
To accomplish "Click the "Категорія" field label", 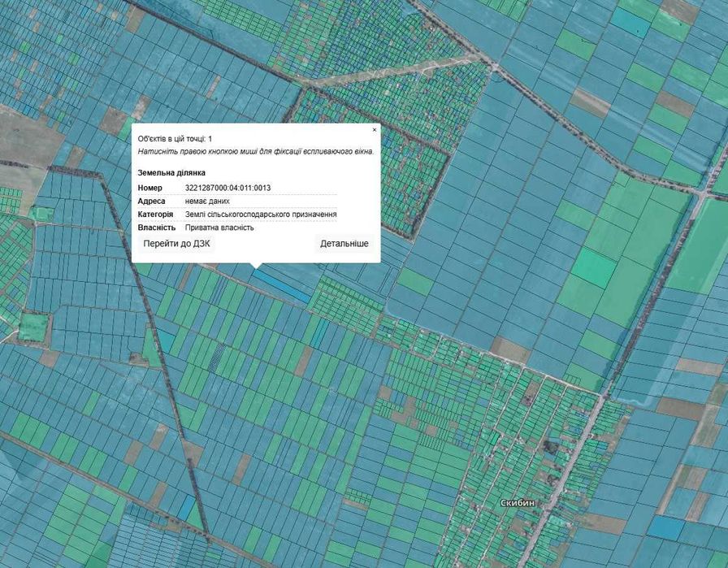I will point(155,214).
